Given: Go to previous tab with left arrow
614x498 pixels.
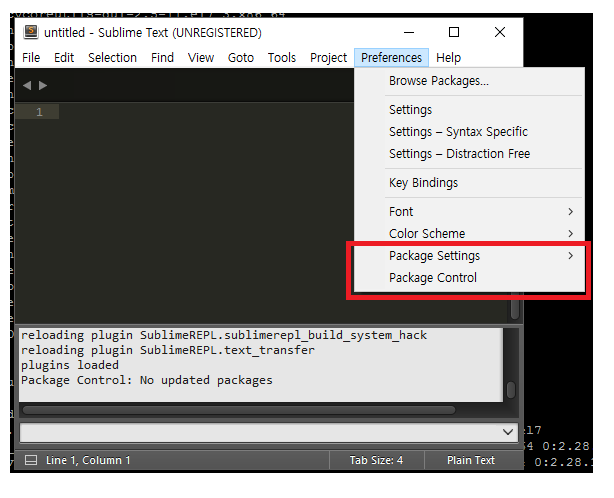Looking at the screenshot, I should (27, 85).
